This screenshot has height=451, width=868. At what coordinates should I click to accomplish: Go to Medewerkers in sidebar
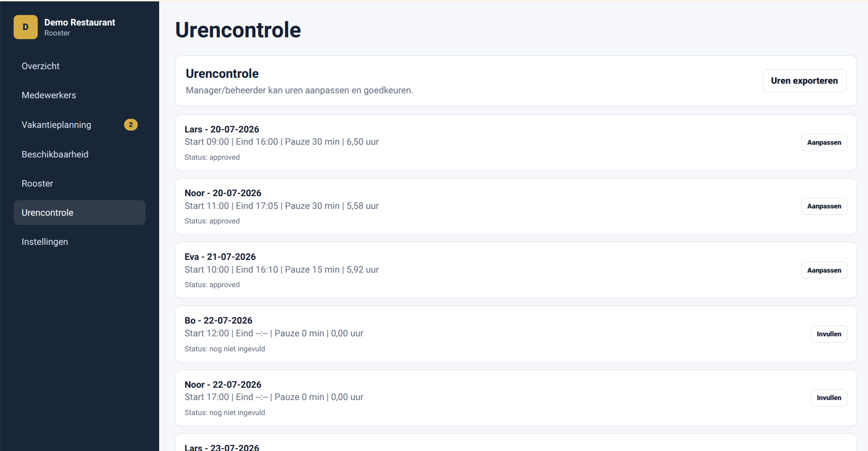tap(80, 95)
